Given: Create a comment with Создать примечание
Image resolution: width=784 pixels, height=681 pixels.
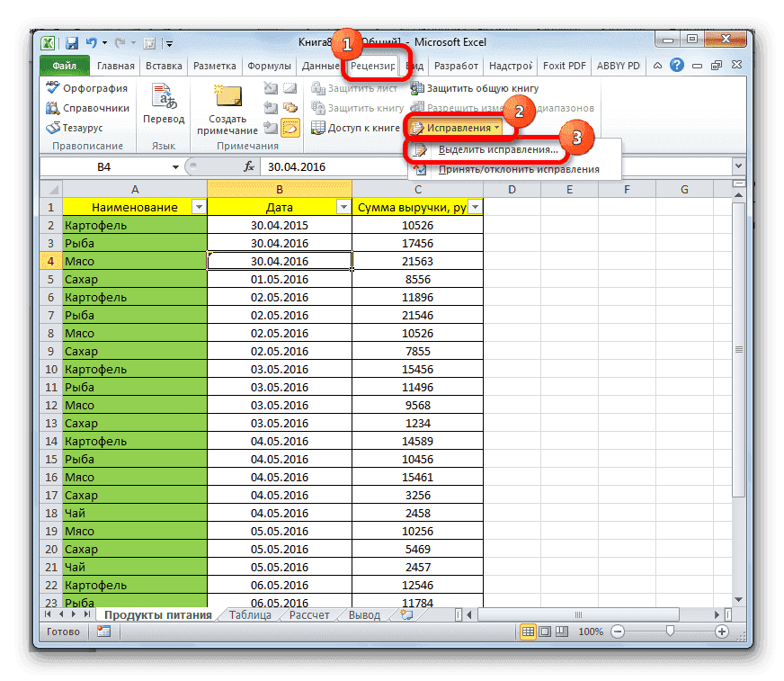Looking at the screenshot, I should (x=227, y=103).
